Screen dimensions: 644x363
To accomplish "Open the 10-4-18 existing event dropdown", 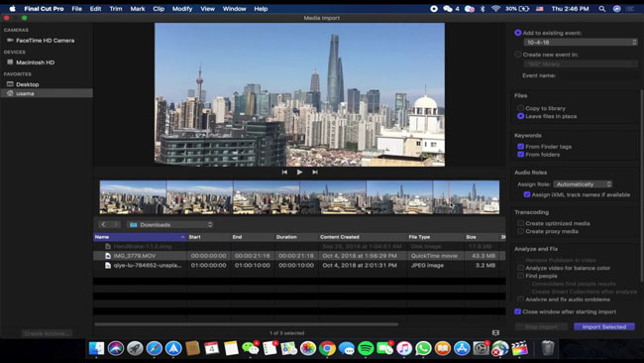I will pyautogui.click(x=581, y=42).
